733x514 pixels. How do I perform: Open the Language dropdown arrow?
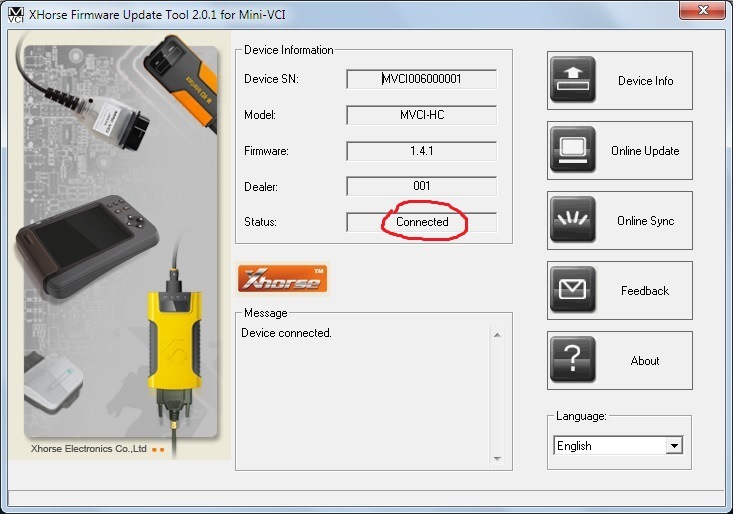[674, 446]
